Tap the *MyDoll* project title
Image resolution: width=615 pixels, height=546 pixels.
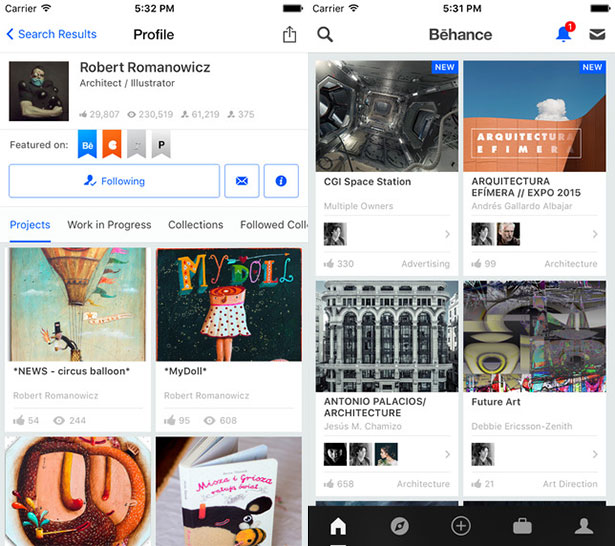[x=185, y=371]
